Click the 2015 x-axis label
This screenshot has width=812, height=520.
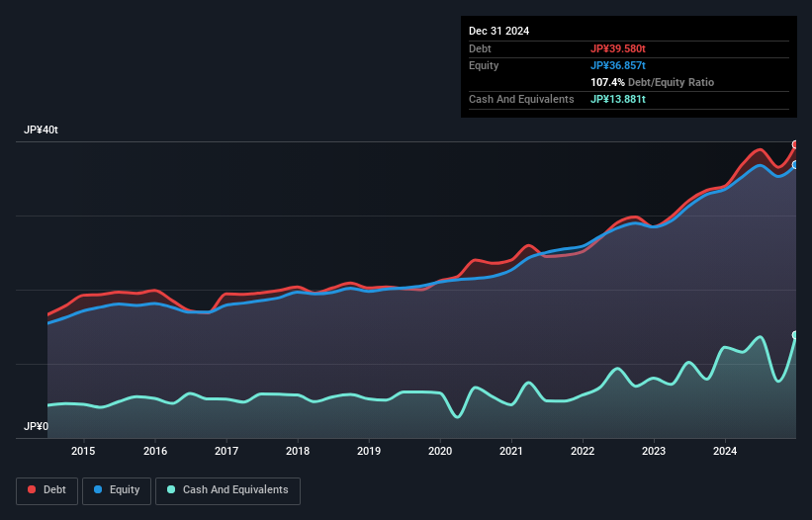[83, 451]
